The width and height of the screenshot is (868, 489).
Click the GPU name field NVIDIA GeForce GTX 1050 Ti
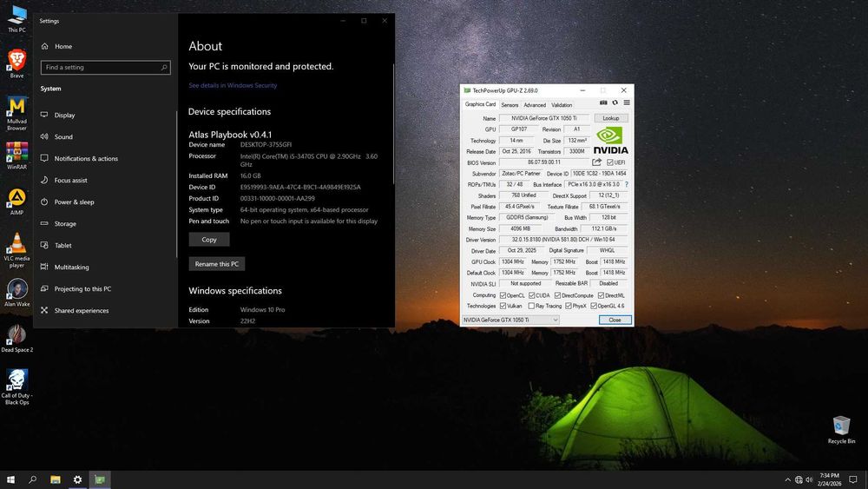click(x=544, y=118)
